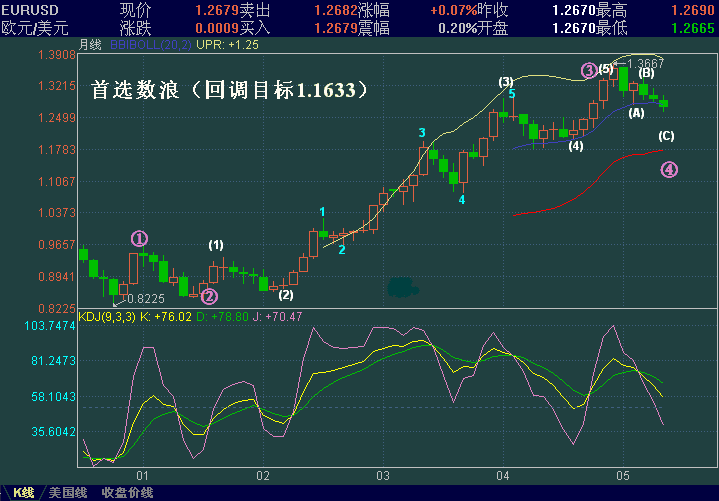
Task: Switch to the 美国线 tab
Action: pos(68,493)
